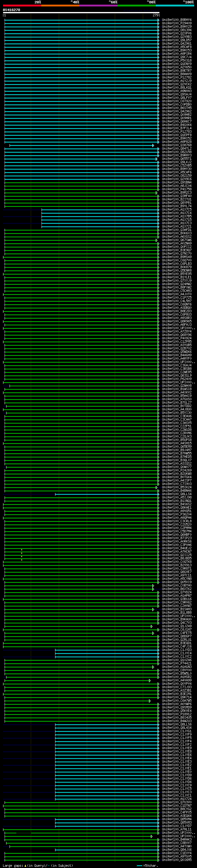Viewport: 197px width, 868px height.
Task: Select the UniRef100_B2UKW8 label
Action: pos(177,474)
